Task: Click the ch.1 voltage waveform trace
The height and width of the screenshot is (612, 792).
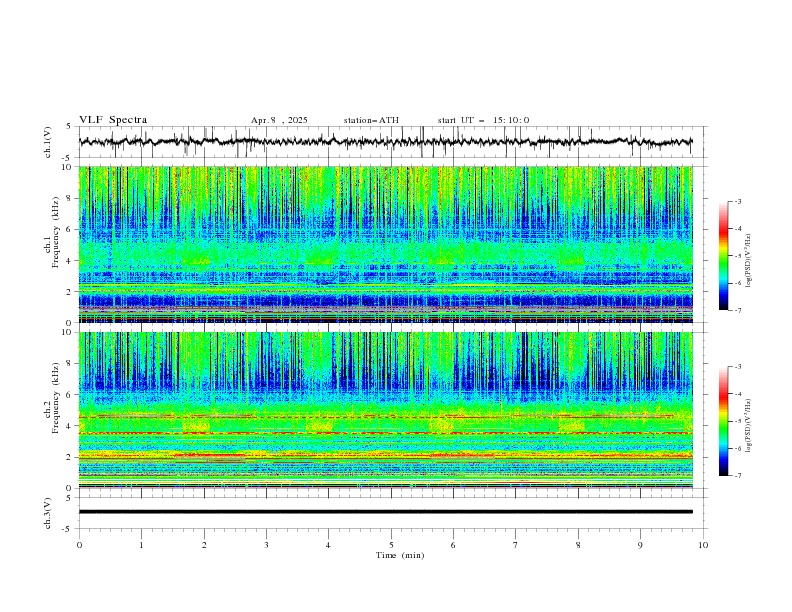Action: 385,142
